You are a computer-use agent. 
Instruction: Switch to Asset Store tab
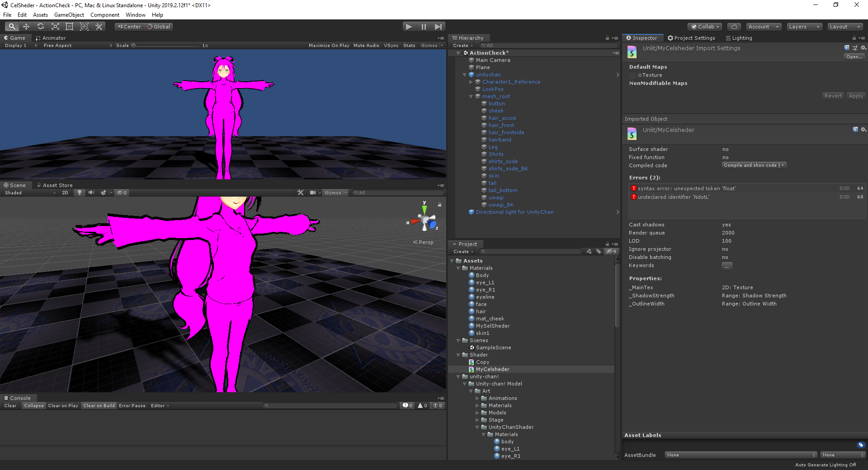55,185
